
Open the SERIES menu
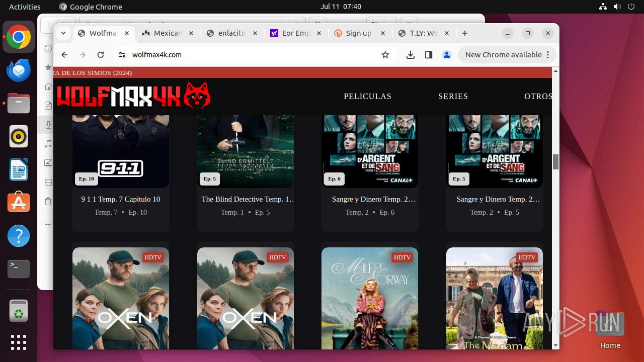point(453,97)
